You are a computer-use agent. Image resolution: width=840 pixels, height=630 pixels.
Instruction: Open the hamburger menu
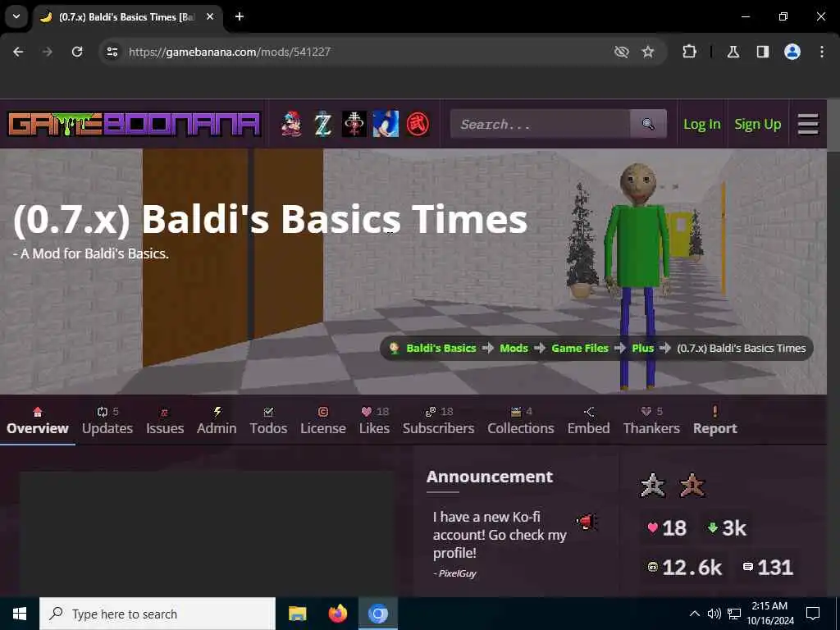tap(808, 125)
